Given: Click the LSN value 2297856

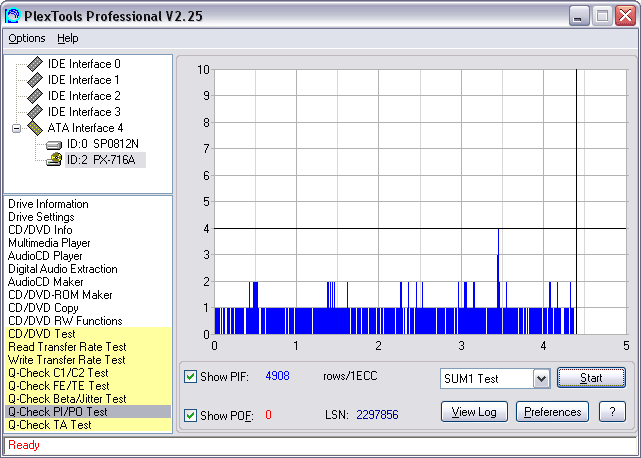Looking at the screenshot, I should (377, 415).
